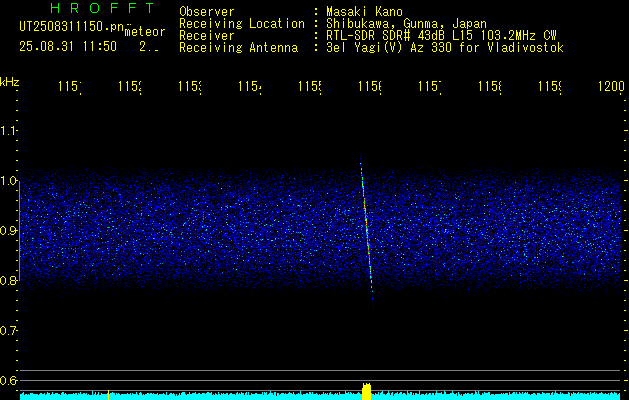
Task: Click the 1.1 kHz frequency tick label
Action: 8,131
